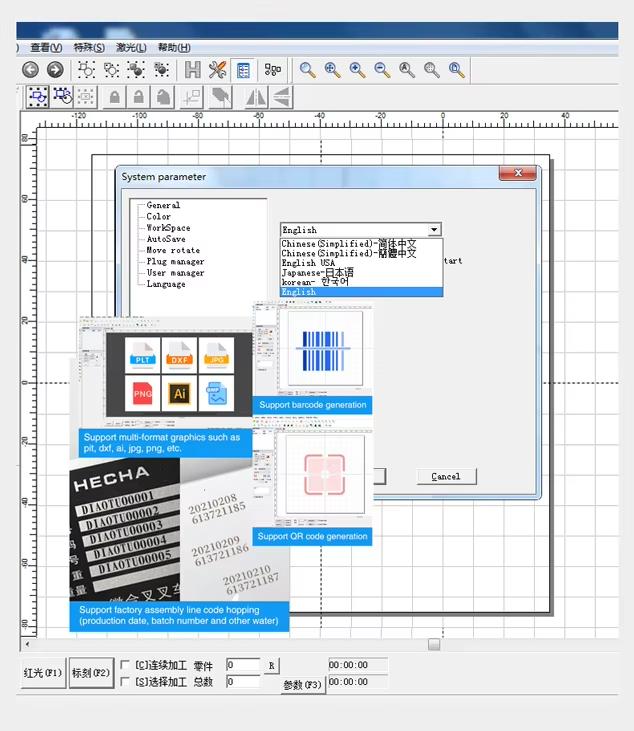Click the vertical mirror flip icon

(x=282, y=97)
